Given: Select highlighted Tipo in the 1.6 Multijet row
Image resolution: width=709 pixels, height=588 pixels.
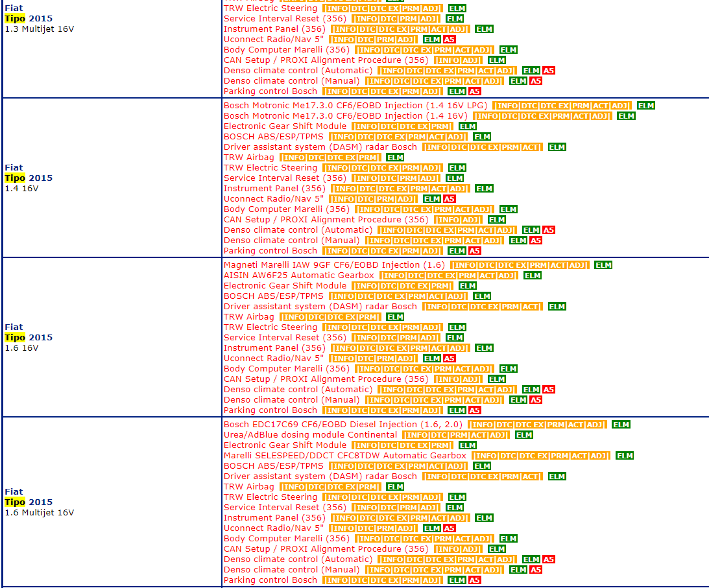Looking at the screenshot, I should tap(15, 502).
